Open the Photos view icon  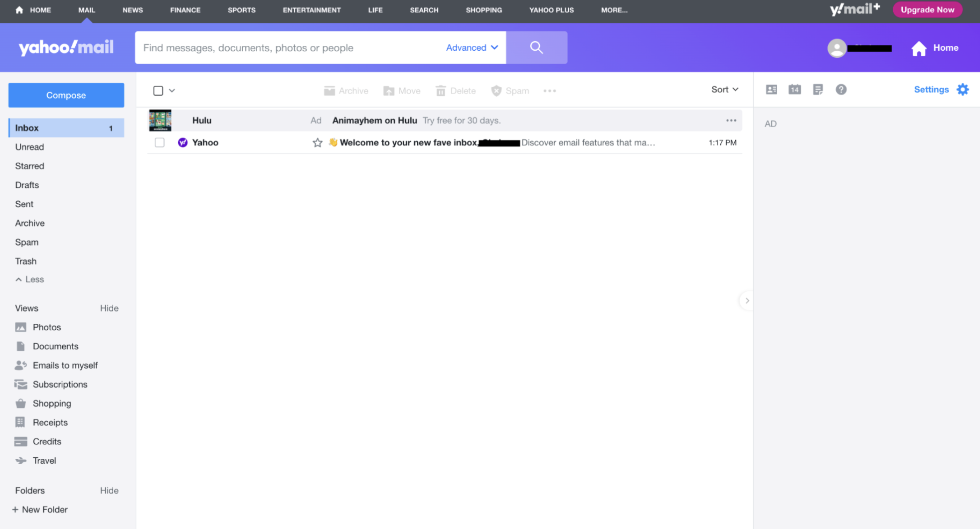20,327
